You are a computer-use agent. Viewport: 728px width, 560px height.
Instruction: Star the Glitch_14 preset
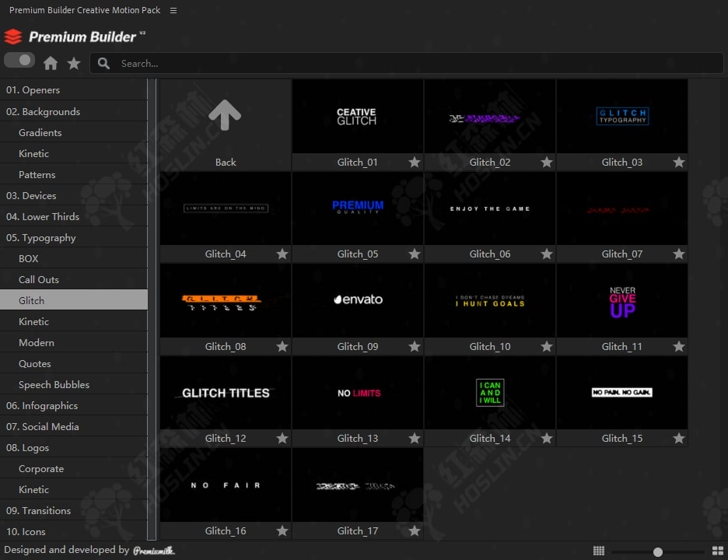[547, 439]
